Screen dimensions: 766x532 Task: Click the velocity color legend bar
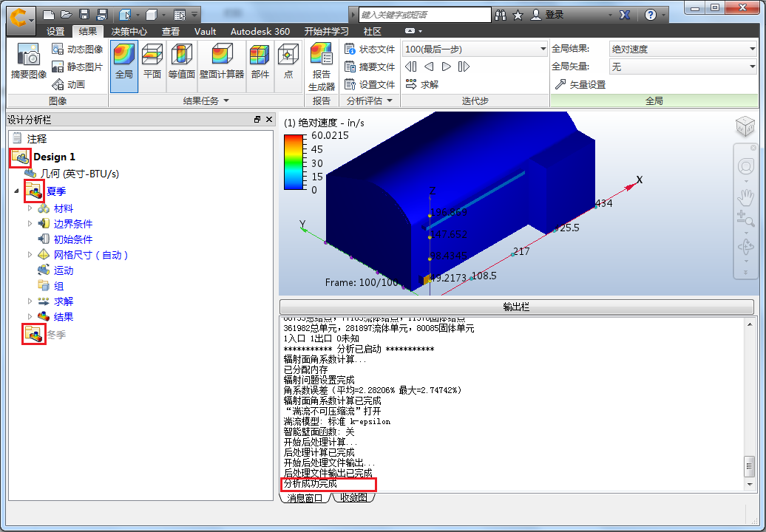pos(294,162)
